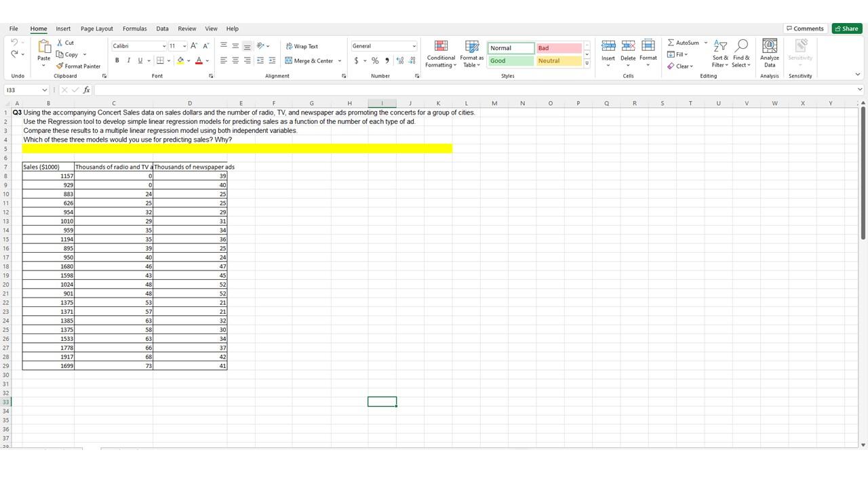Click Decrease Decimal
Viewport: 868px width, 488px height.
[x=412, y=60]
